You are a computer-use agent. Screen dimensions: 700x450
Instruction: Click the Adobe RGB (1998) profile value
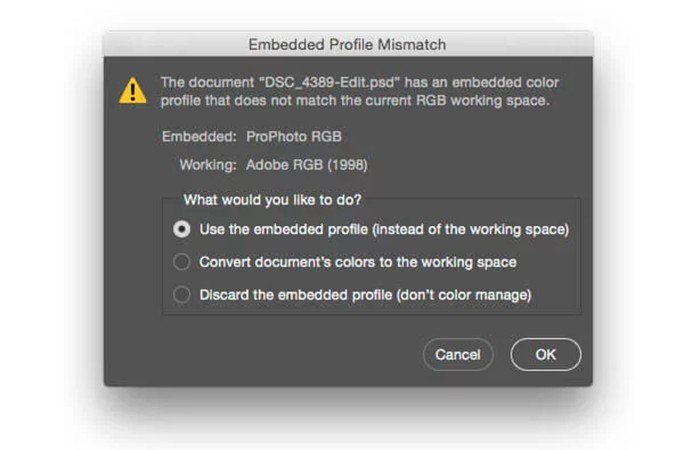click(307, 165)
